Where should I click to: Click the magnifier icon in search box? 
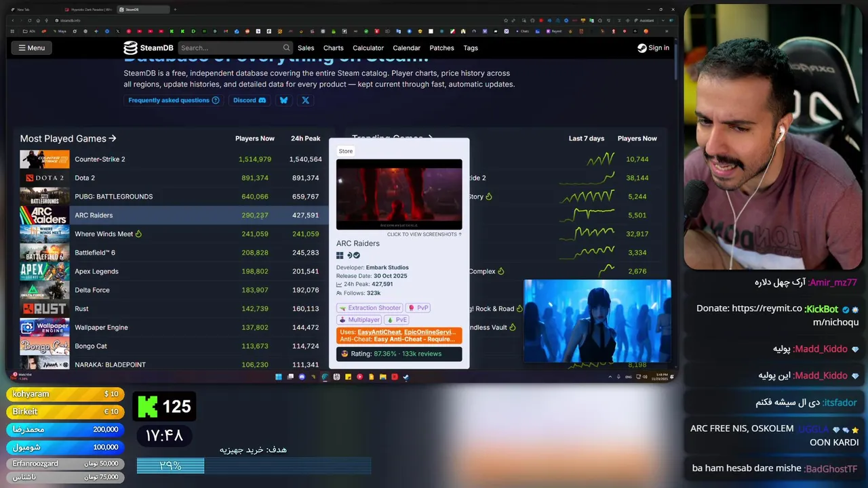click(x=286, y=47)
